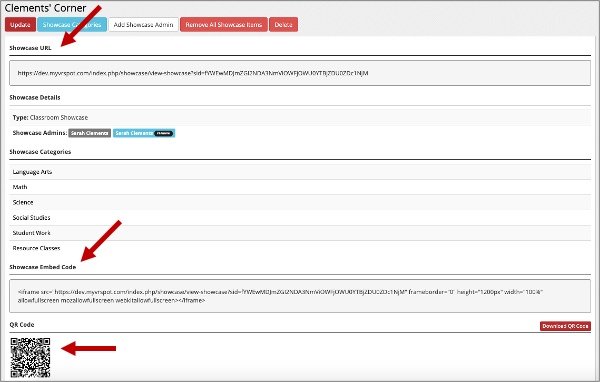
Task: Click the Download QR Code button
Action: click(x=565, y=326)
